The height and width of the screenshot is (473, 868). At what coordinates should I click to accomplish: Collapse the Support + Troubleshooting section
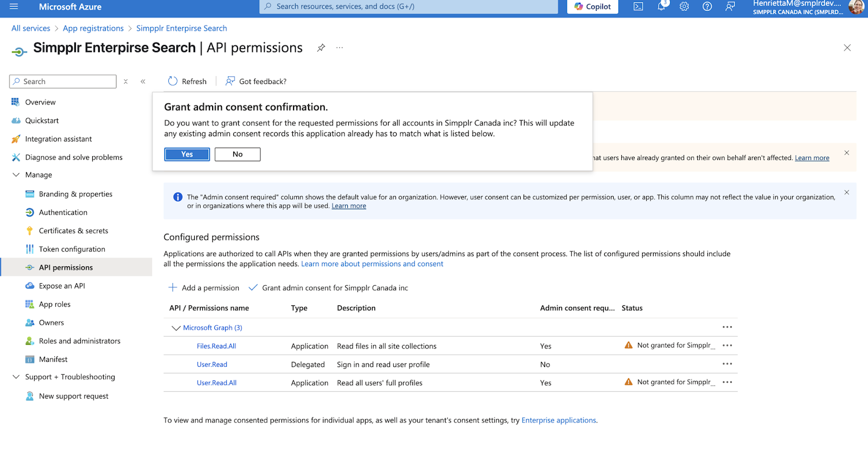point(16,377)
